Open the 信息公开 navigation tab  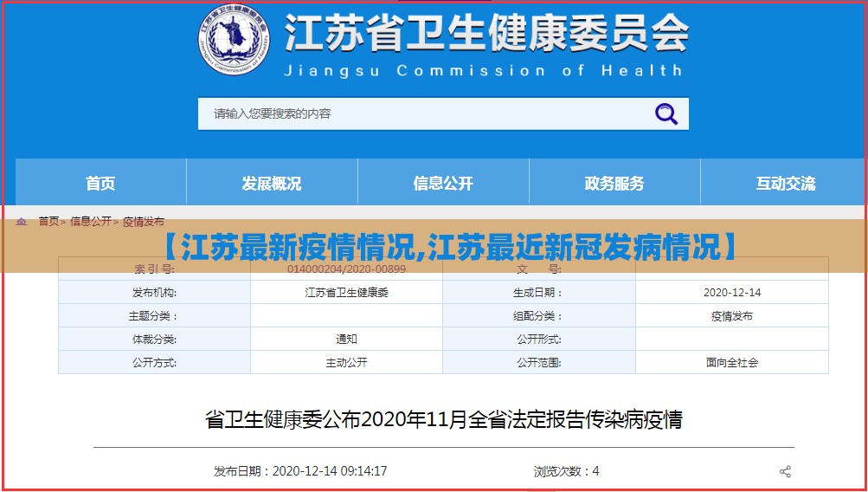(x=443, y=183)
